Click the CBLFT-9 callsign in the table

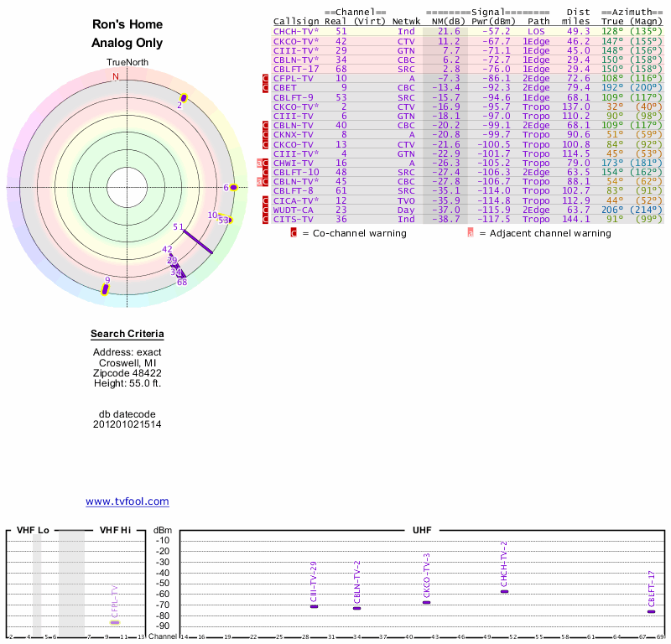(x=294, y=96)
